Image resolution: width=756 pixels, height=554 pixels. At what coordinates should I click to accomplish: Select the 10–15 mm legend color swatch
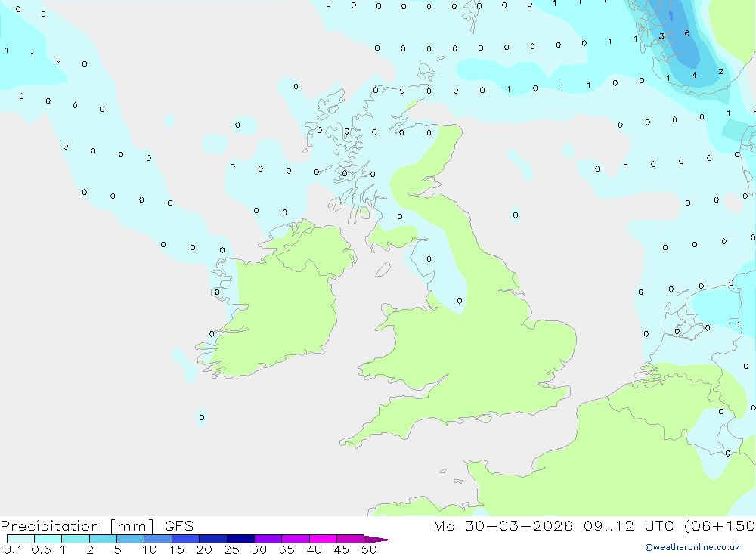(x=158, y=539)
